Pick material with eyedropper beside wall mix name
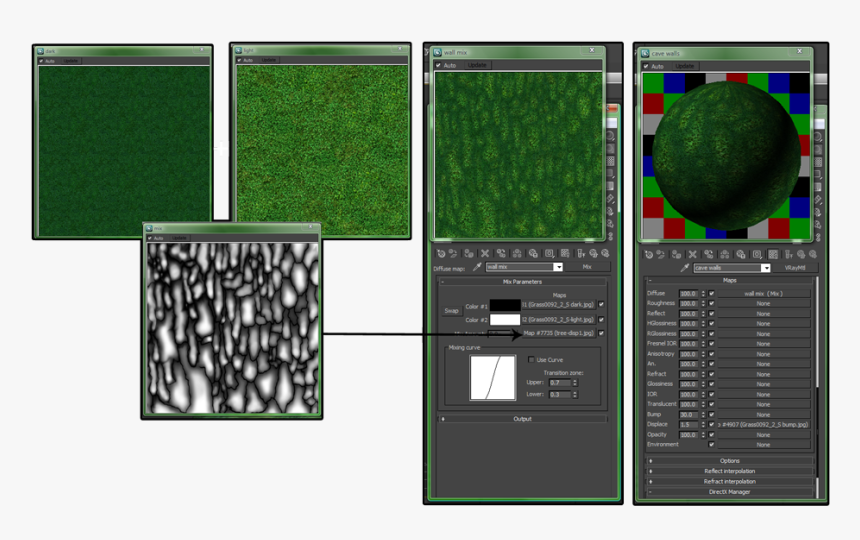Viewport: 860px width, 540px height. (x=477, y=267)
